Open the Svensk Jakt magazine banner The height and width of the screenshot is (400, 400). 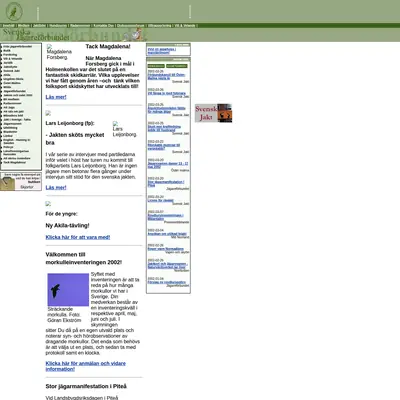point(213,113)
